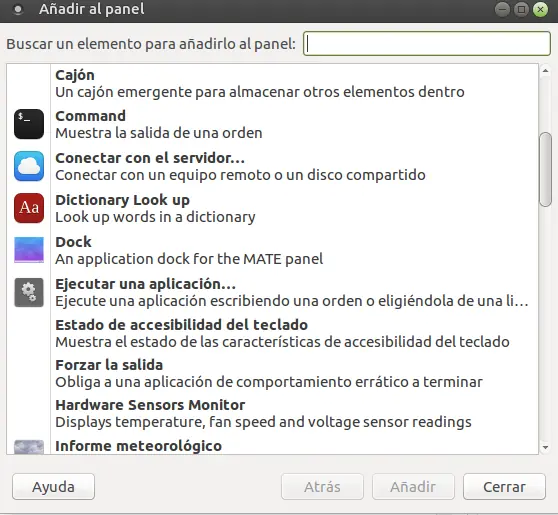Select the Conectar con el servidor cloud icon

tap(29, 166)
